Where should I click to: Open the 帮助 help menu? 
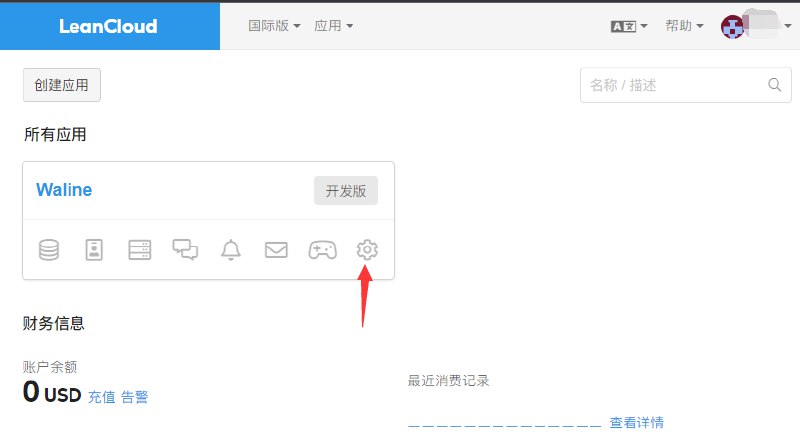click(x=684, y=26)
